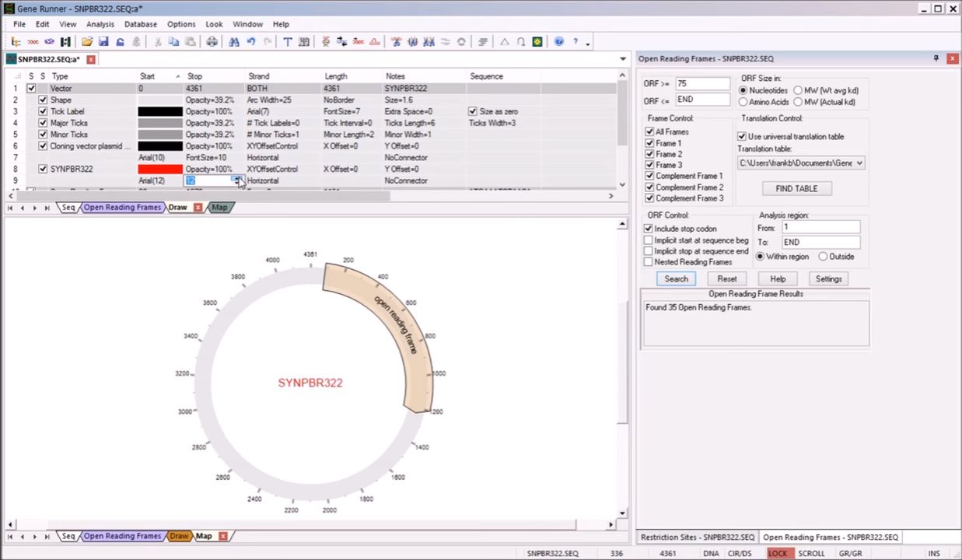Expand the document tab list arrow
The image size is (962, 560).
tap(622, 59)
